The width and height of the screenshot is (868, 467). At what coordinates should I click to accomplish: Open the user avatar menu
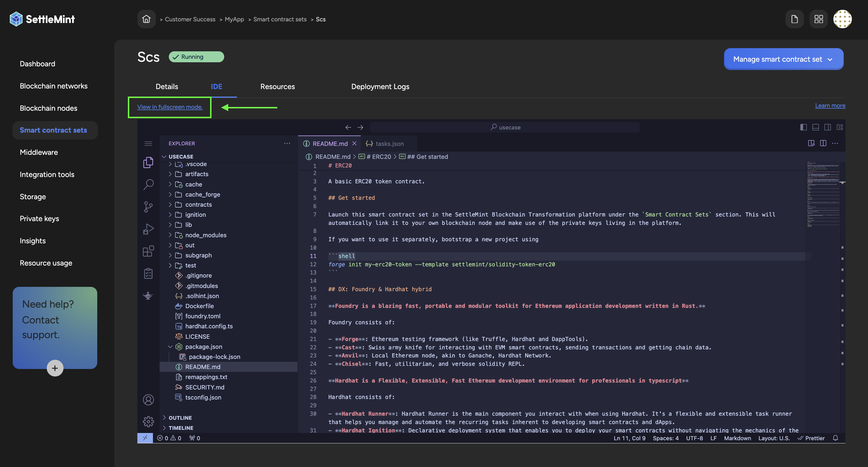[x=842, y=19]
